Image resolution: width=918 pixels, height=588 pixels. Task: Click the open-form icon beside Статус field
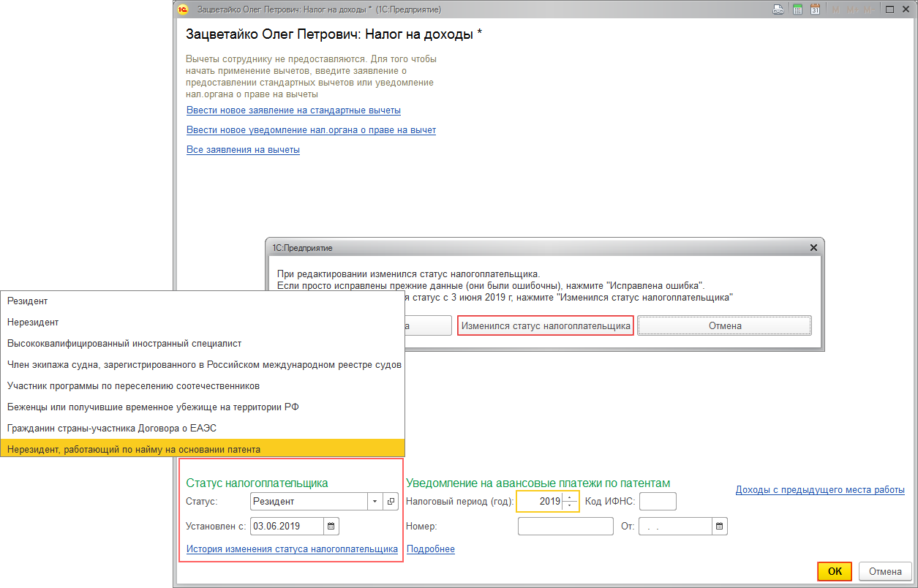391,501
